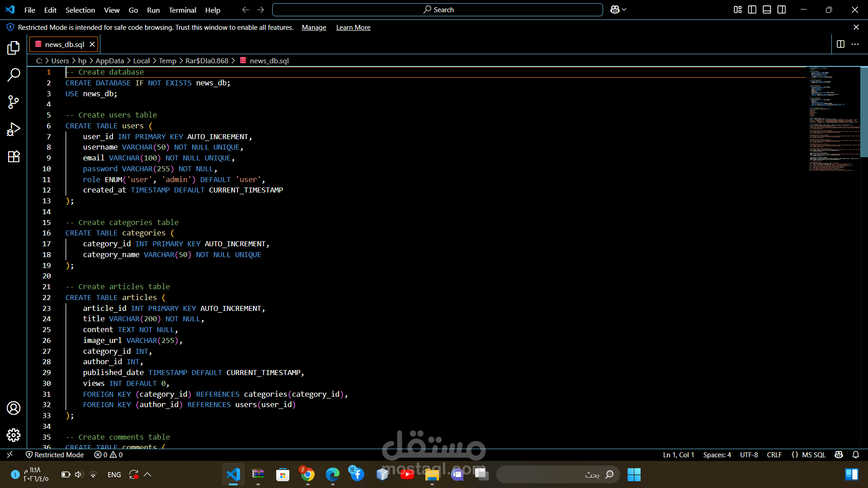Open the Search view in activity bar
This screenshot has height=488, width=868.
(14, 75)
